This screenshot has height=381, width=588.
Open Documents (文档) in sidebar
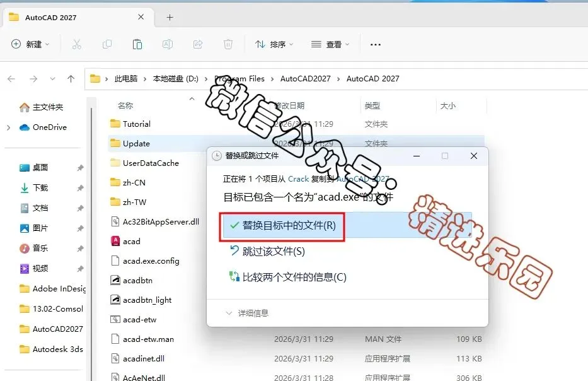34,208
